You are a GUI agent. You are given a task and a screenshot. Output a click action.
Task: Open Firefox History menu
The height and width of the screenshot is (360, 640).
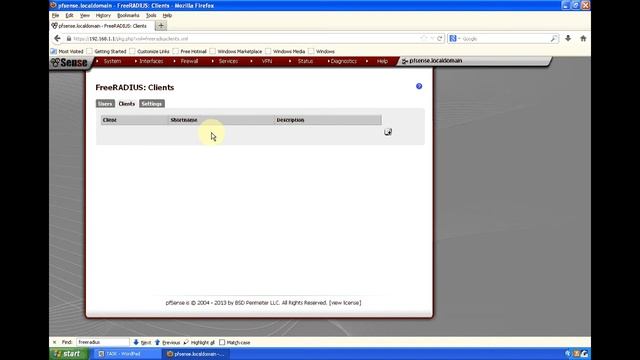click(x=103, y=15)
